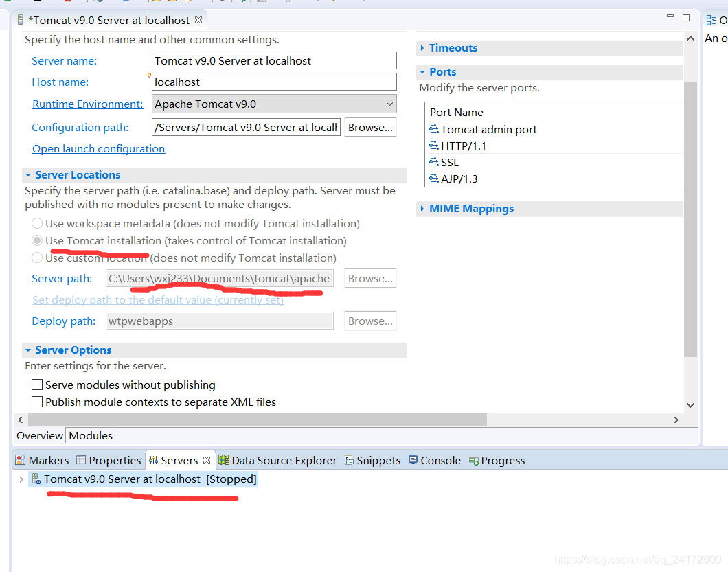Collapse the Server Options section
This screenshot has width=728, height=572.
(28, 350)
